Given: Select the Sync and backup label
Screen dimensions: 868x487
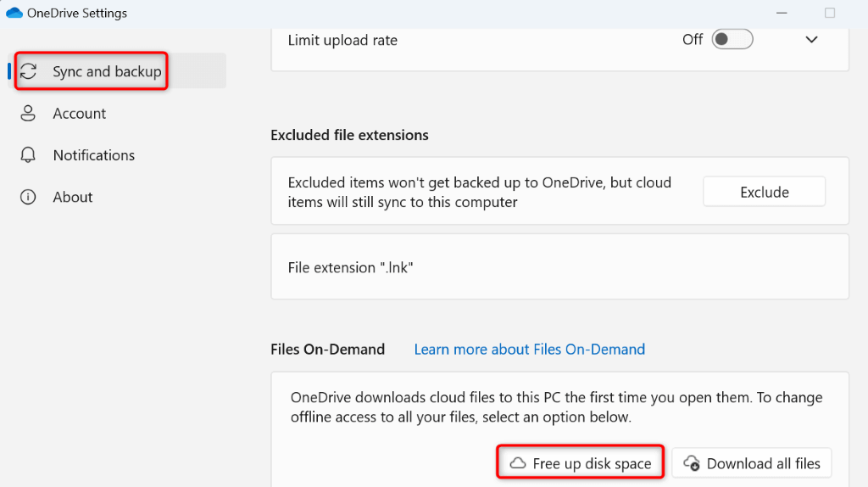Looking at the screenshot, I should [x=107, y=71].
